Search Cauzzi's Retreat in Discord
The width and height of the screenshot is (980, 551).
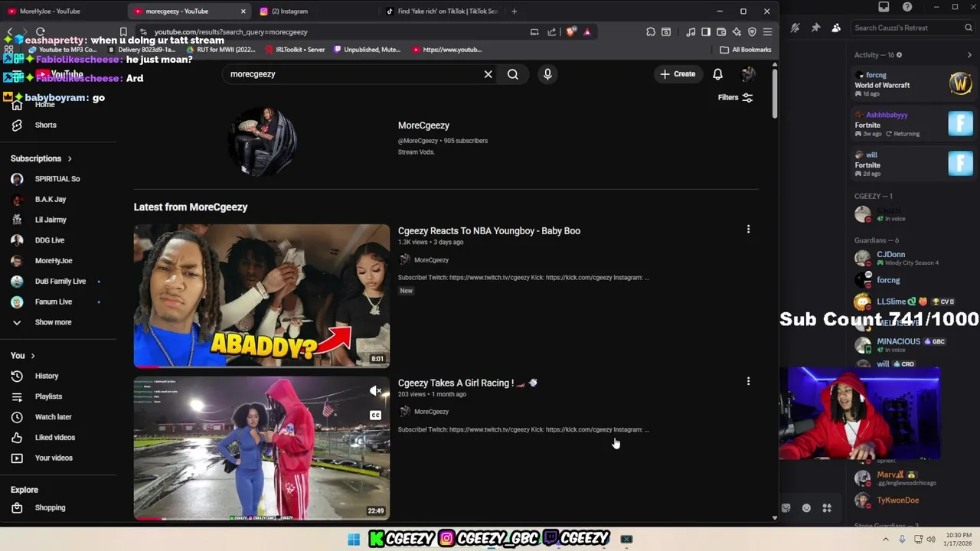tap(911, 28)
